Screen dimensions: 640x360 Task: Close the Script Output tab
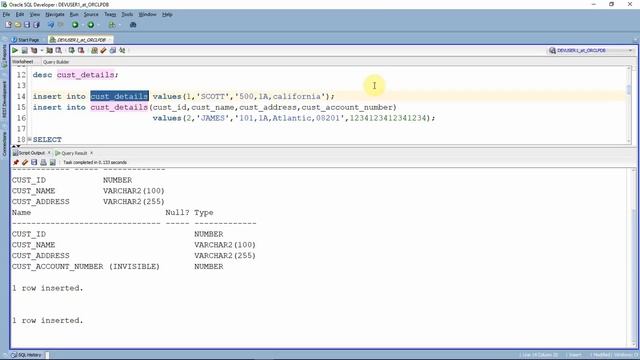(x=49, y=153)
